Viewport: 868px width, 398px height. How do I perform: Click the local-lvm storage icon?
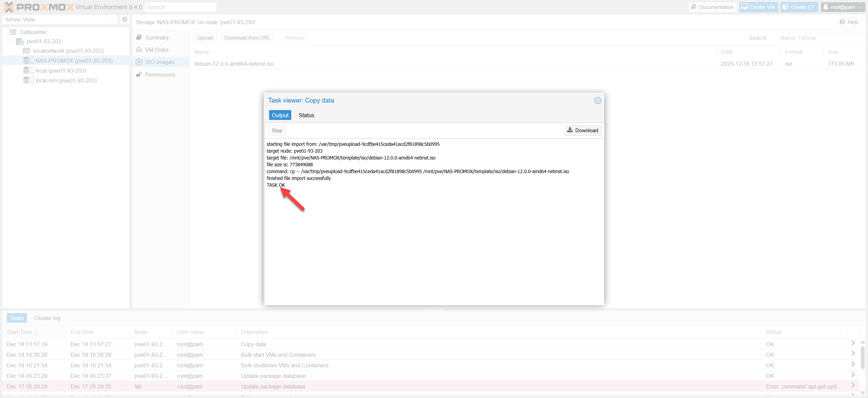pos(26,80)
